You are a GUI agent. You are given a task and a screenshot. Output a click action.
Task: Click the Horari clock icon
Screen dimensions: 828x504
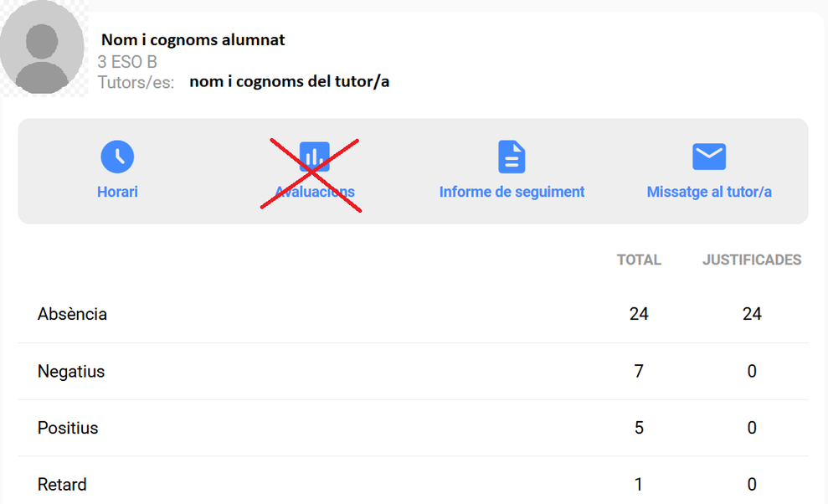click(x=117, y=157)
